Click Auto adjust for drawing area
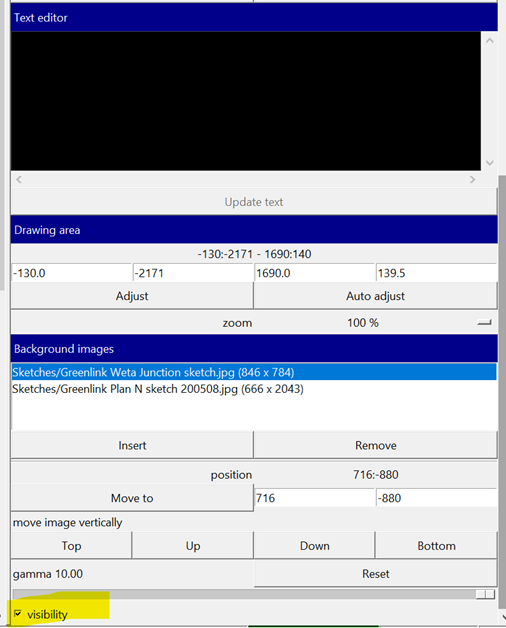 click(x=375, y=296)
